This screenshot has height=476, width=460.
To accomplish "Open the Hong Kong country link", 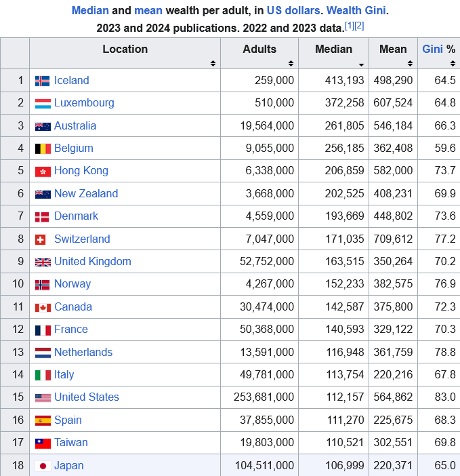I will [x=81, y=171].
